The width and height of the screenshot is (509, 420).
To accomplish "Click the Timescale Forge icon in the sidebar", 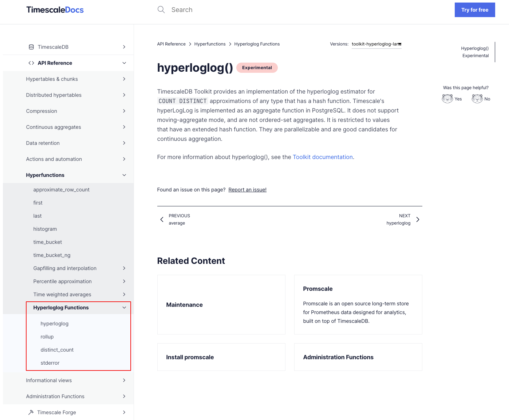I will coord(31,412).
